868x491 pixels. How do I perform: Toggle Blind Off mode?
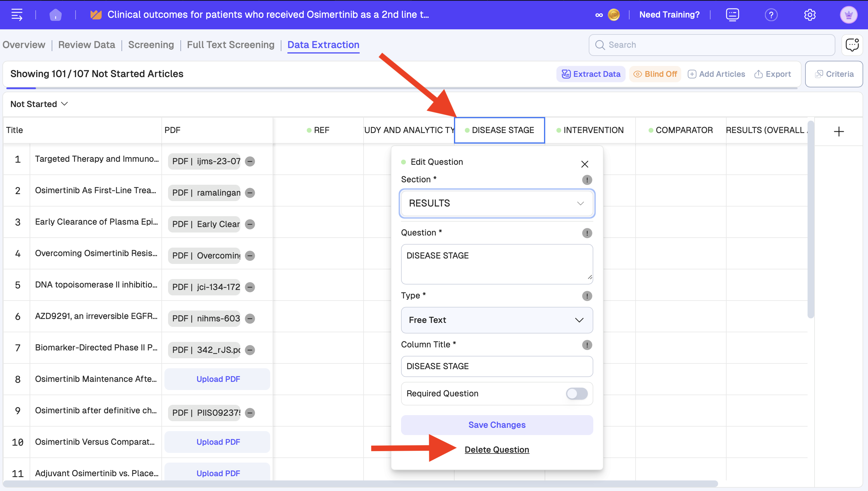[655, 74]
